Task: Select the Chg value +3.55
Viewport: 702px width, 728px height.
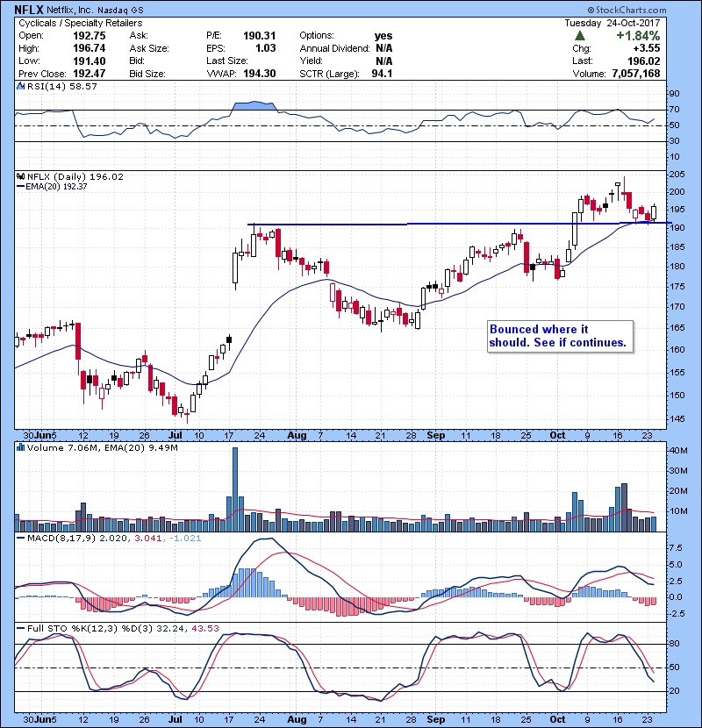Action: (646, 48)
